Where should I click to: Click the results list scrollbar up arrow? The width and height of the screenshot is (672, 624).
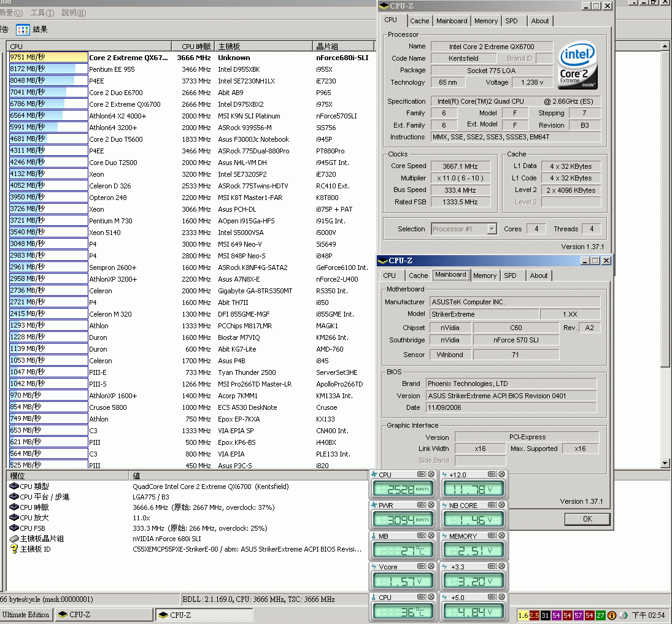click(x=665, y=45)
